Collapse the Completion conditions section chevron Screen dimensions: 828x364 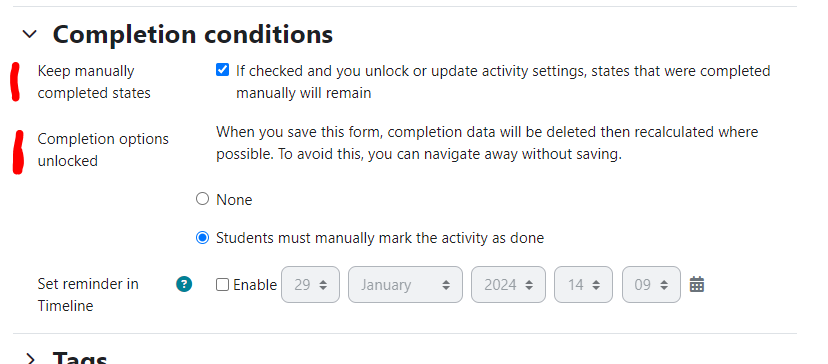coord(30,34)
